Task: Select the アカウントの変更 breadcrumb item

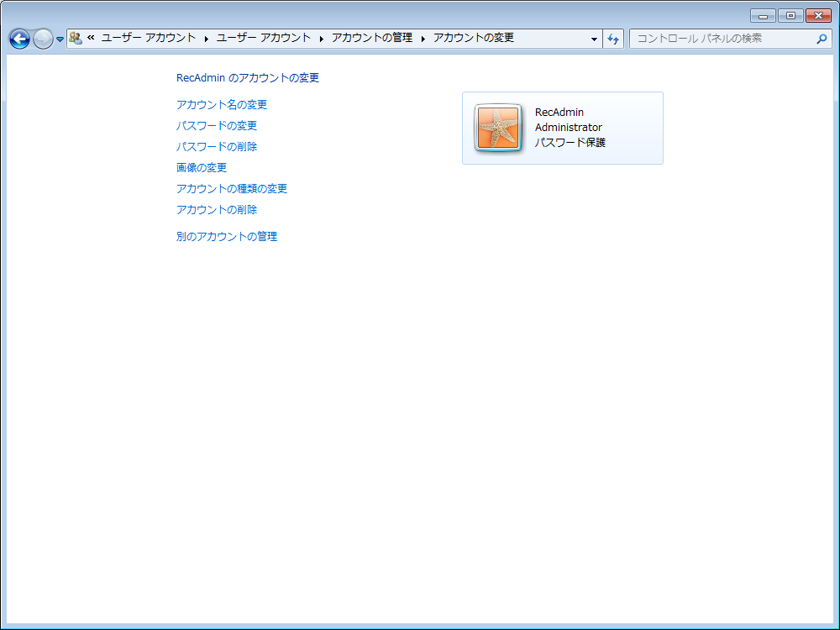Action: tap(473, 38)
